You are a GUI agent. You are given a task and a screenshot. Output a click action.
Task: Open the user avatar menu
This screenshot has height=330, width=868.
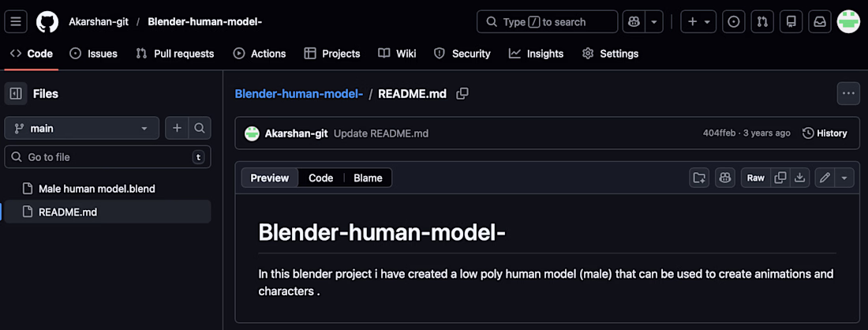pos(848,21)
